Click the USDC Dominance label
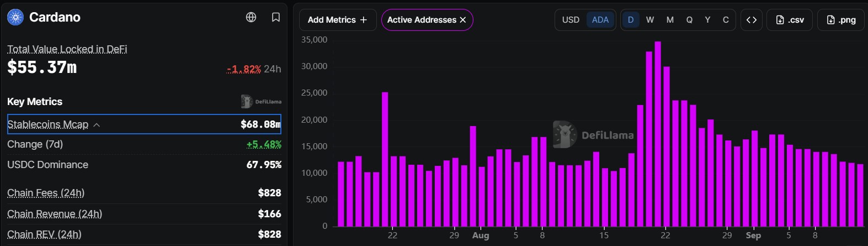Image resolution: width=868 pixels, height=246 pixels. (47, 165)
